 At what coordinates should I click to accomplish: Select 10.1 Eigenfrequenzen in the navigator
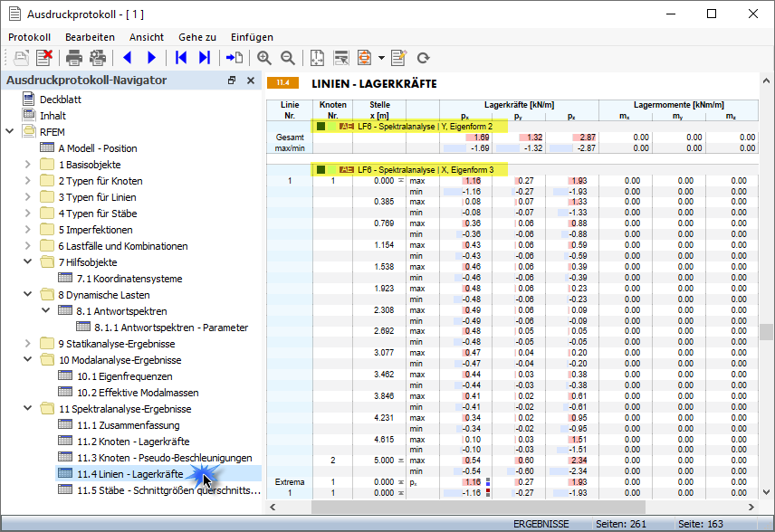[x=124, y=376]
